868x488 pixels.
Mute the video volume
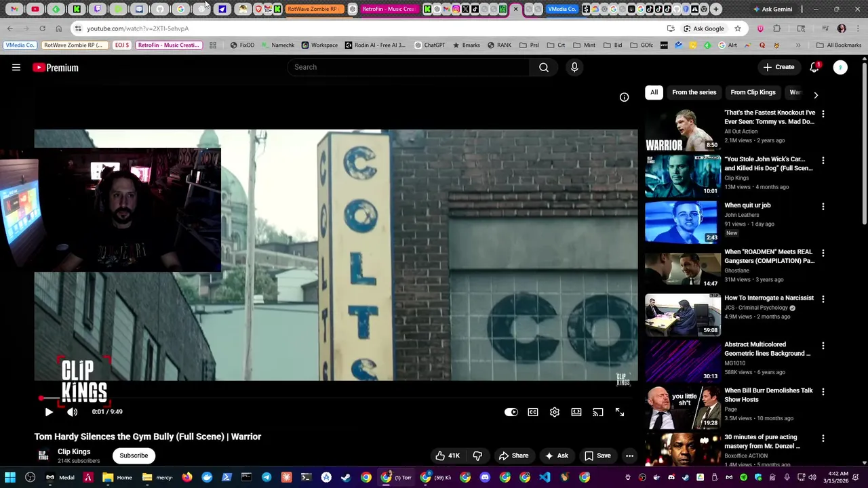coord(73,411)
